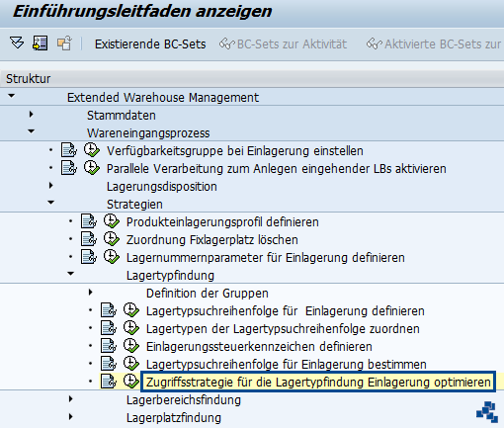Select Lagertypsuchreihenfolge für Einlagerung definieren text
Viewport: 504px width, 428px height.
[286, 311]
